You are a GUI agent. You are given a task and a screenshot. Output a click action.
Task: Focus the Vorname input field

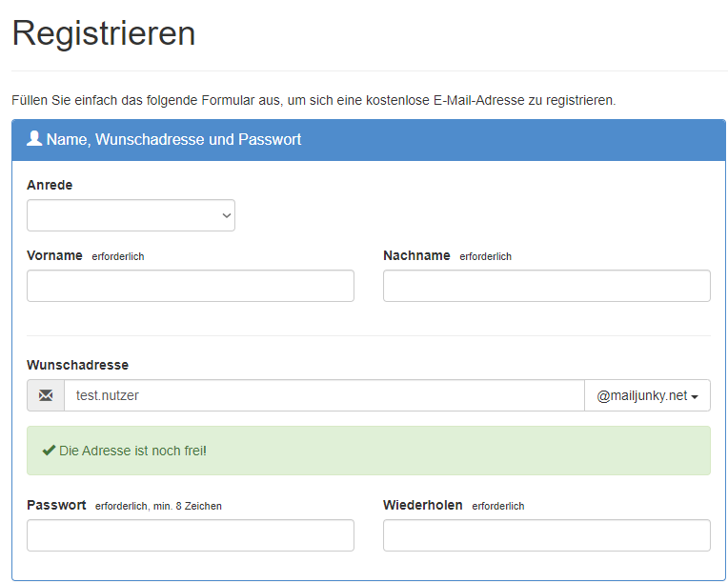pos(191,286)
